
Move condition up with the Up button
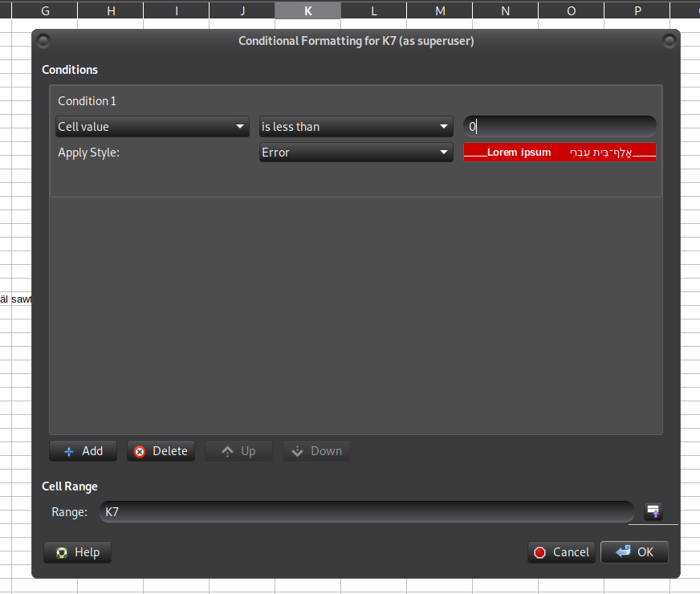tap(238, 451)
